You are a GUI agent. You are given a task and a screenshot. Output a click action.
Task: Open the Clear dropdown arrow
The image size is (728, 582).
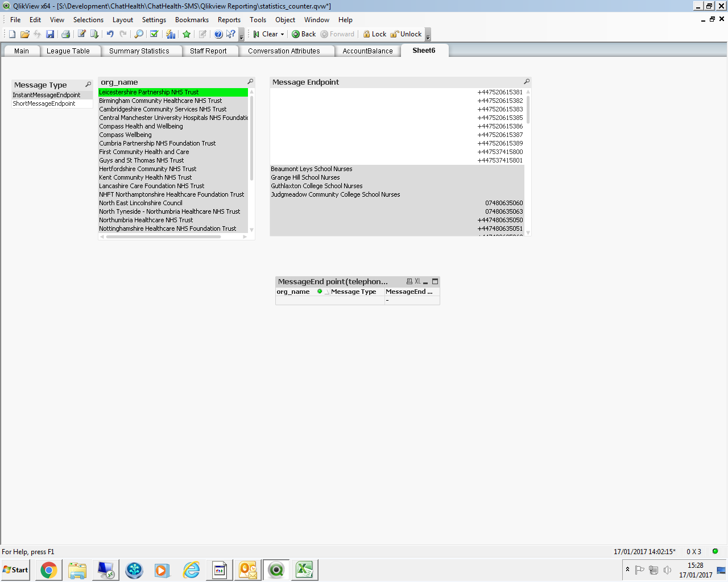(x=282, y=34)
